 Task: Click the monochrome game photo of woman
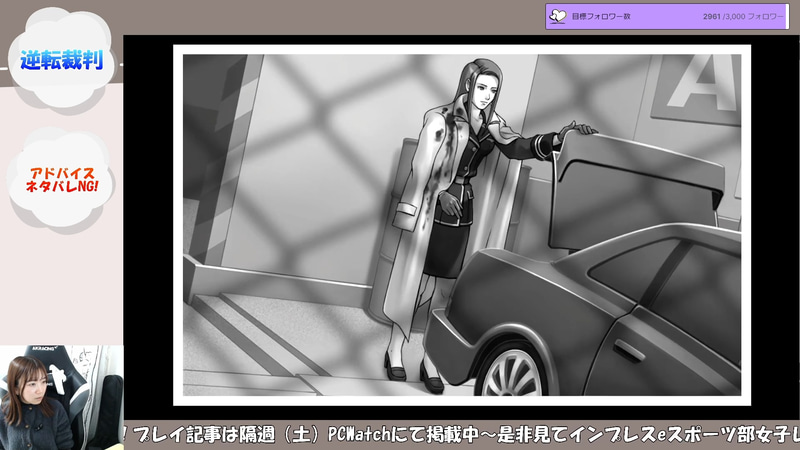tap(462, 225)
